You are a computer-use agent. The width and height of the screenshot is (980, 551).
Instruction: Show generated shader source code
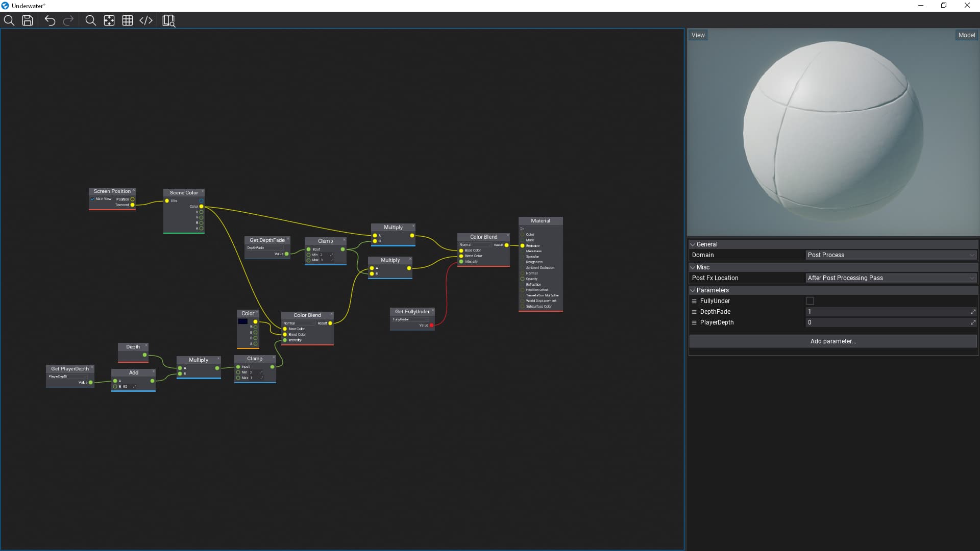point(146,20)
